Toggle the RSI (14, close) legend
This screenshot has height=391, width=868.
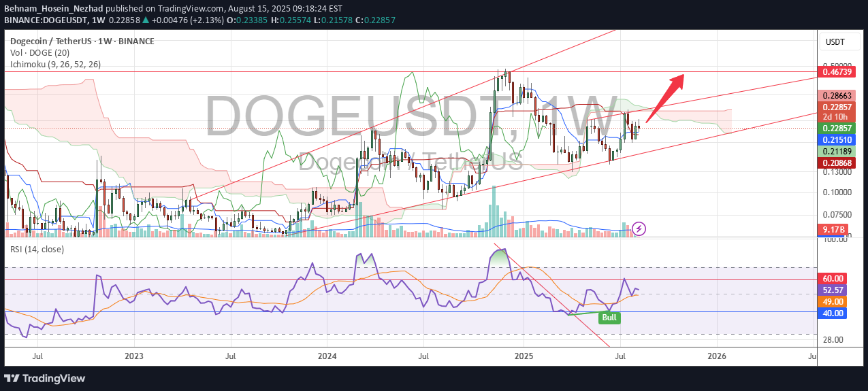point(37,250)
